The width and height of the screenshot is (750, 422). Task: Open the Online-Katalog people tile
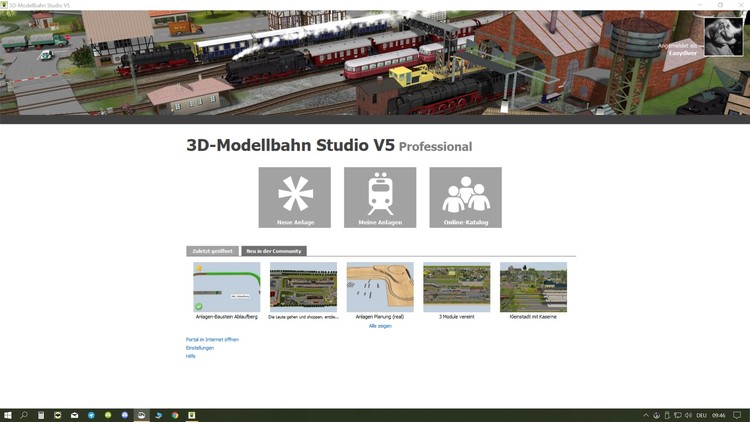pyautogui.click(x=465, y=197)
